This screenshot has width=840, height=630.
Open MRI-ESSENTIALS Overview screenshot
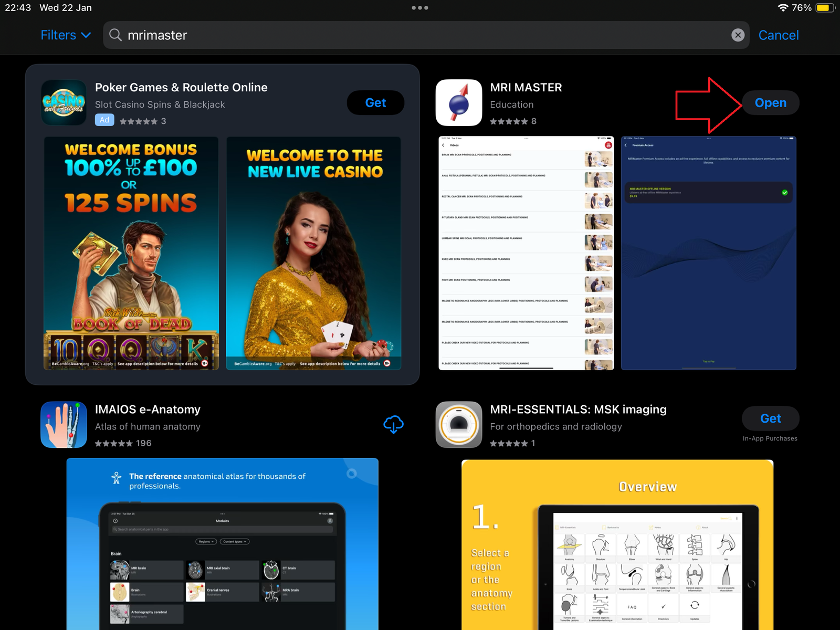(x=617, y=545)
